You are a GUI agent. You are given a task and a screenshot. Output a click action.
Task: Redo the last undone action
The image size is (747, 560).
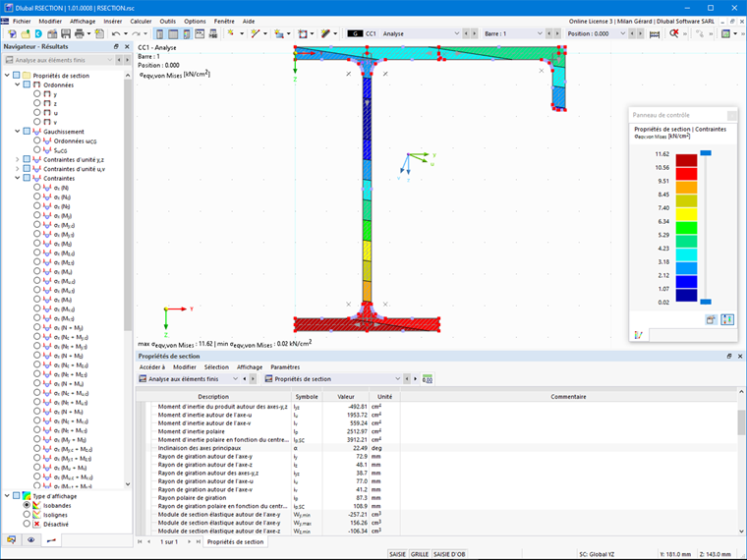[x=137, y=33]
